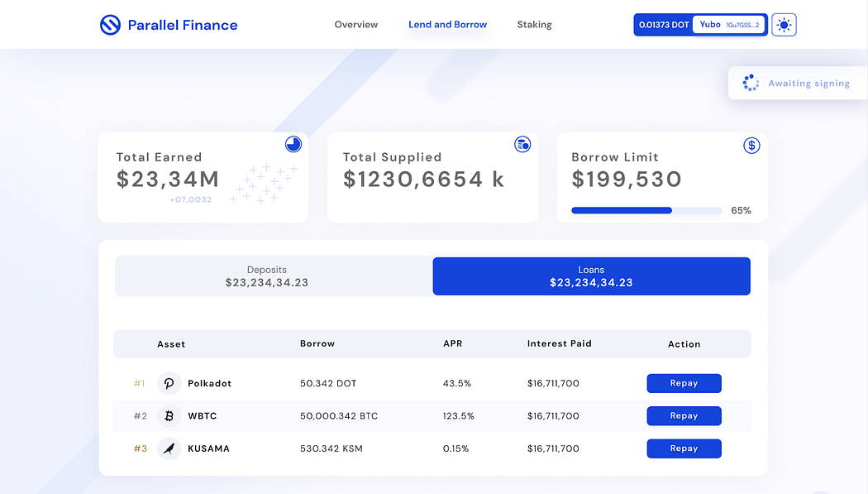The image size is (868, 494).
Task: Click the Kusama bird icon
Action: [169, 448]
